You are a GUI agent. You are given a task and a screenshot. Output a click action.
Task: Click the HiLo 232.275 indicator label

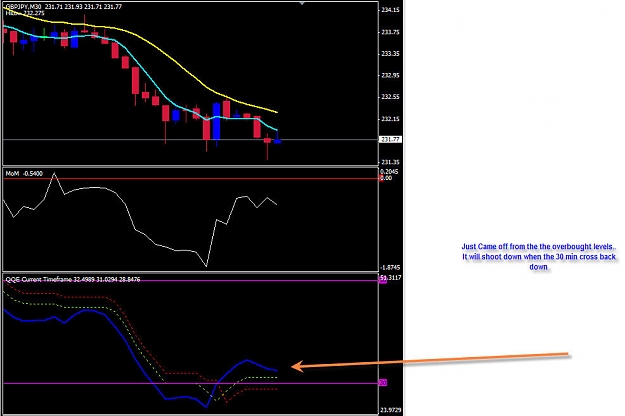25,13
